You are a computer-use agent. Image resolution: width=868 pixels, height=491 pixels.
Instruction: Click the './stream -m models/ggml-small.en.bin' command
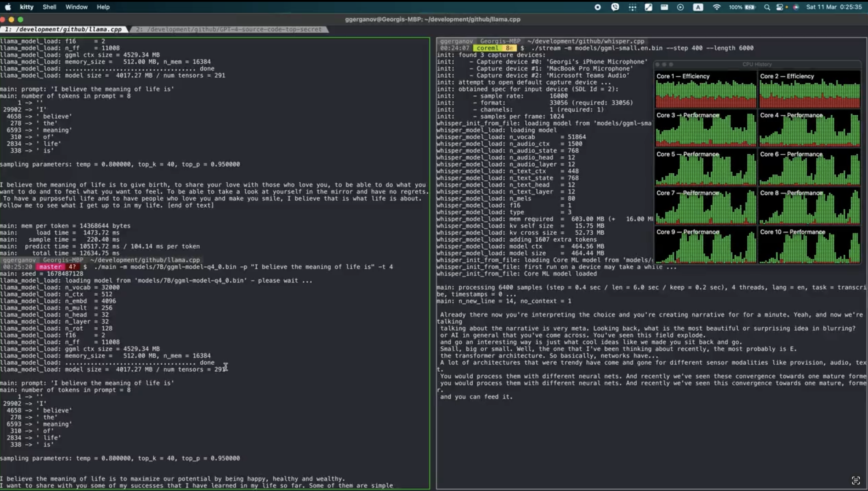pos(642,48)
